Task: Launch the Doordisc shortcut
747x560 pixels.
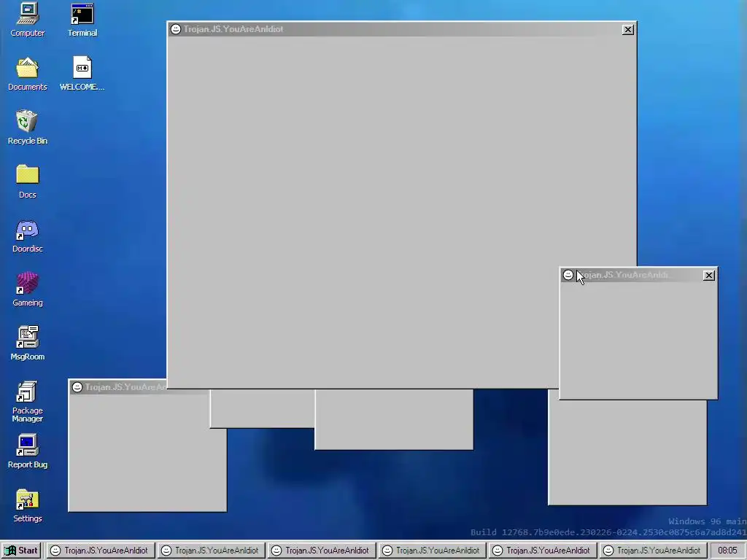Action: [x=27, y=236]
